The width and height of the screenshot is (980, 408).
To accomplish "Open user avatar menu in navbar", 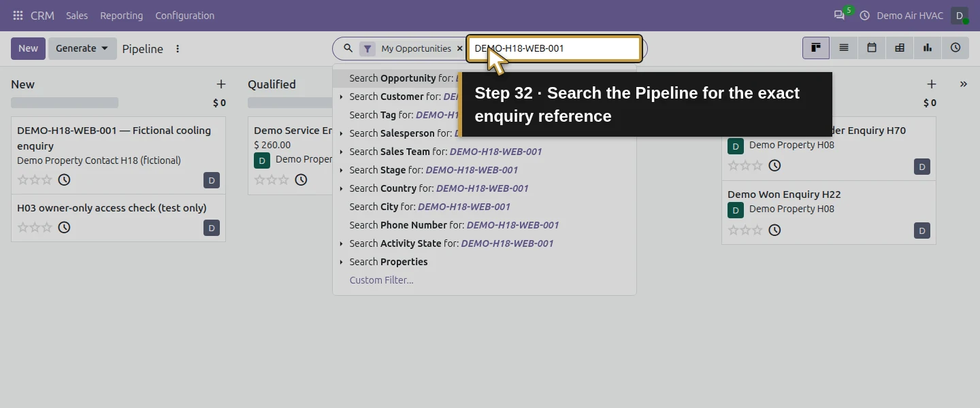I will click(960, 15).
